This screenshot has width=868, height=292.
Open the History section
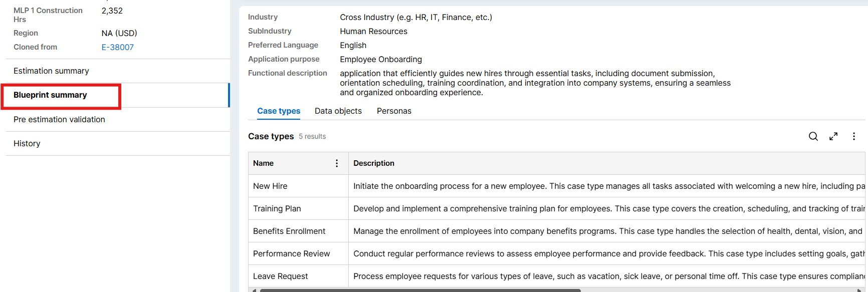click(x=27, y=144)
